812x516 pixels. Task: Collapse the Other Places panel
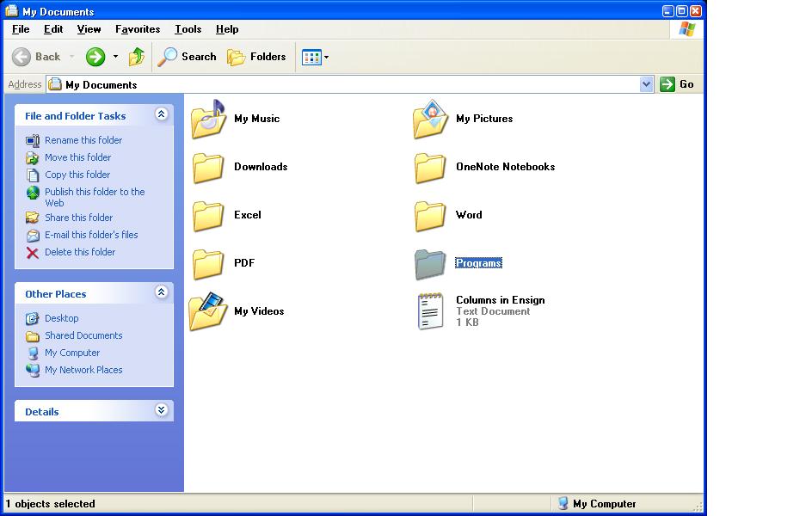[161, 292]
